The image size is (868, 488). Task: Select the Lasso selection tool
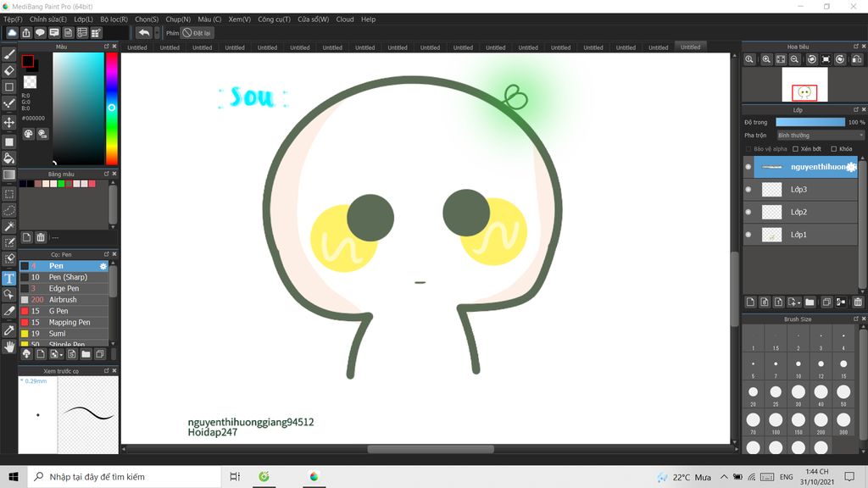(9, 210)
